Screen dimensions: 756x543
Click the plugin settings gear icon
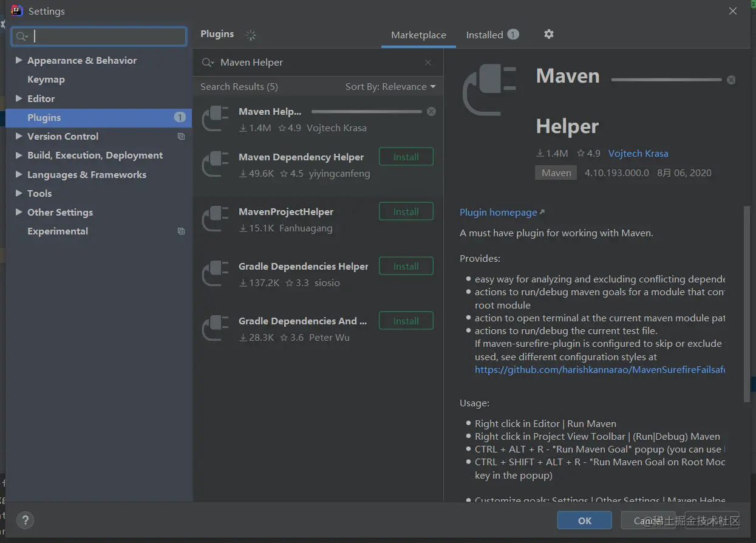549,35
